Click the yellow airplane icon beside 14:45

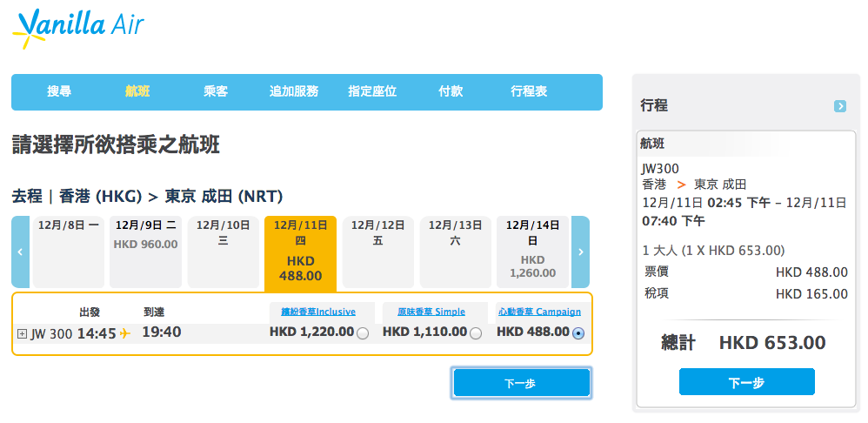point(125,333)
